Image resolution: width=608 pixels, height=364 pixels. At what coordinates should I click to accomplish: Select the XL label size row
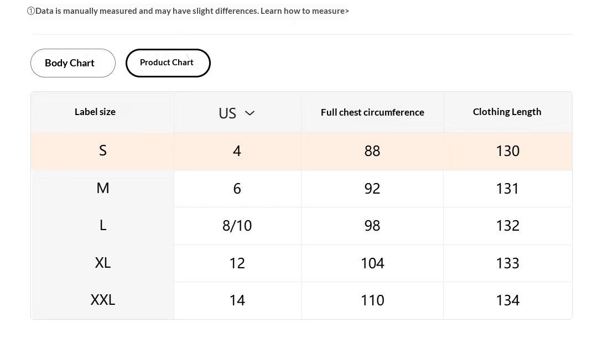pyautogui.click(x=302, y=263)
